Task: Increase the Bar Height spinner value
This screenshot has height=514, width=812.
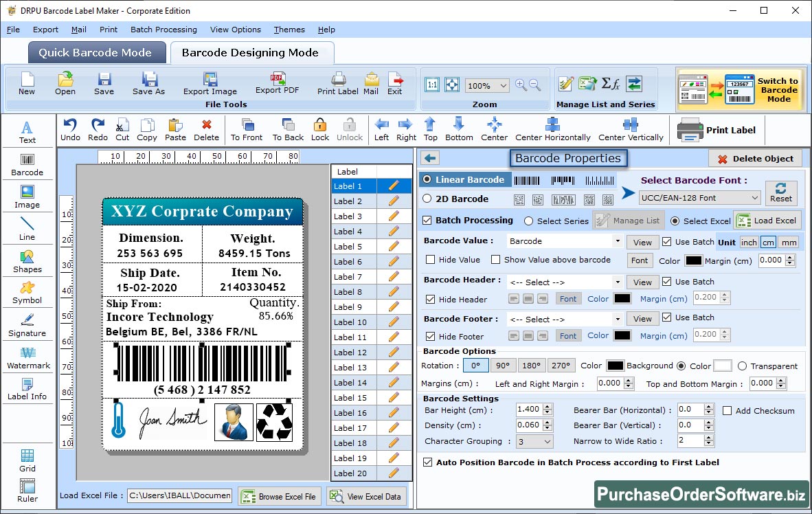Action: click(548, 406)
